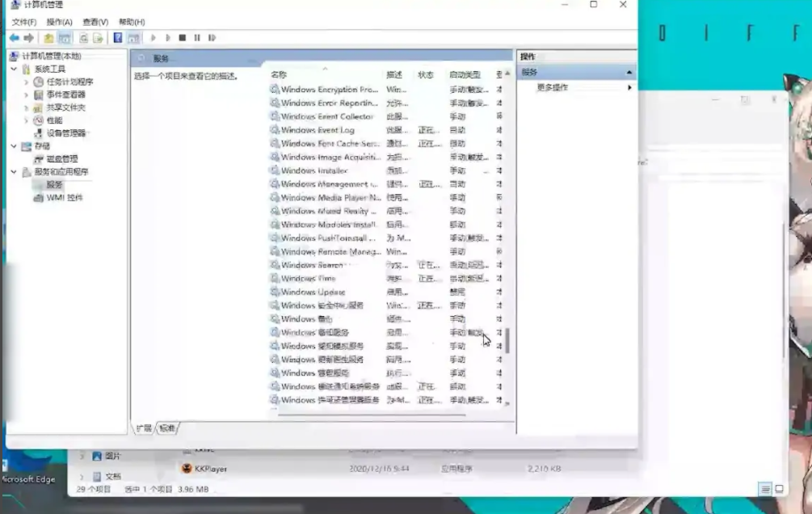Click the gear icon beside Windows Installer
The height and width of the screenshot is (514, 812).
tap(275, 171)
